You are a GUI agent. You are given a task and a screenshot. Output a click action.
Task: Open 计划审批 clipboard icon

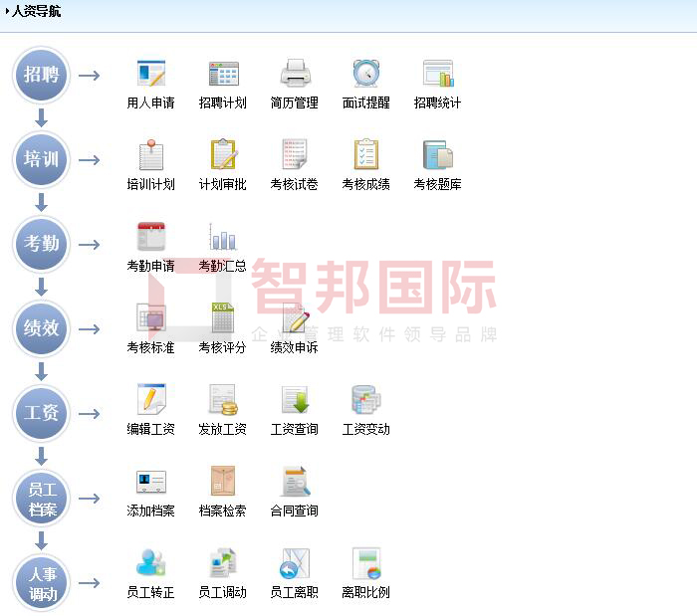click(223, 156)
